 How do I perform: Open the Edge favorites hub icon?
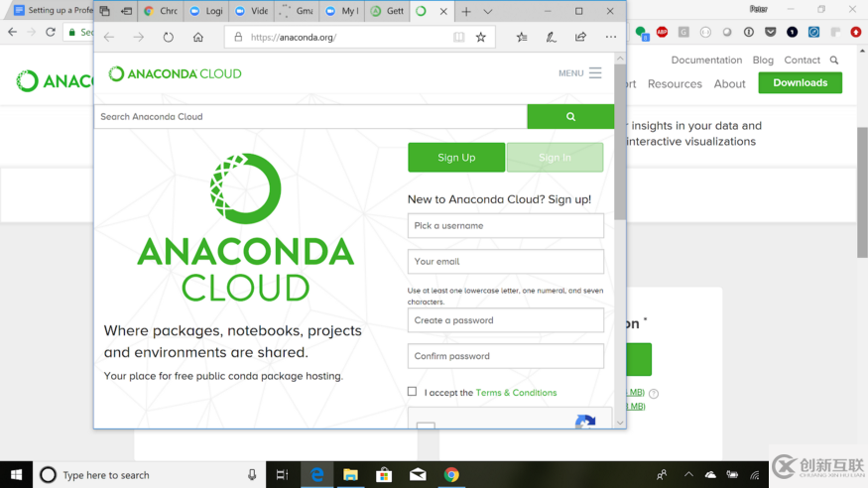(x=522, y=37)
